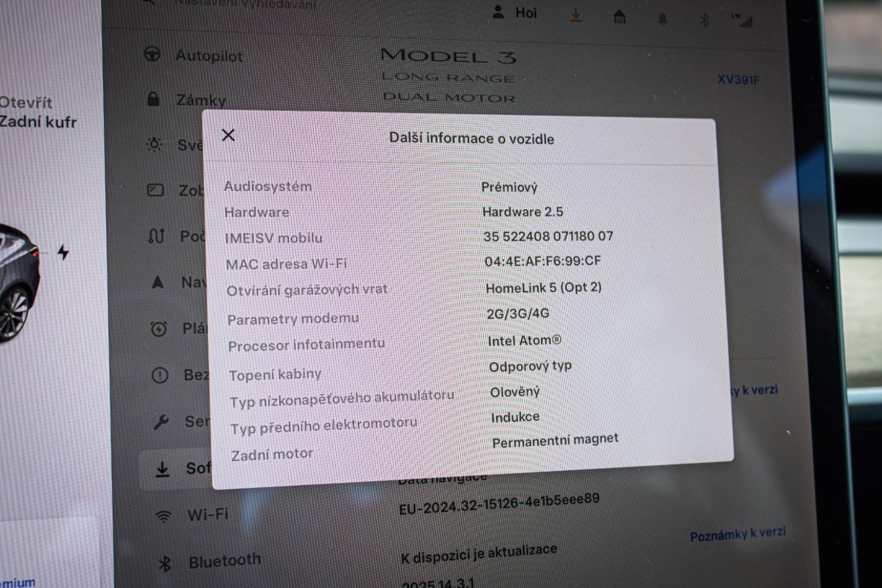Select the Prémiový audio system value
The width and height of the screenshot is (882, 588).
point(509,187)
